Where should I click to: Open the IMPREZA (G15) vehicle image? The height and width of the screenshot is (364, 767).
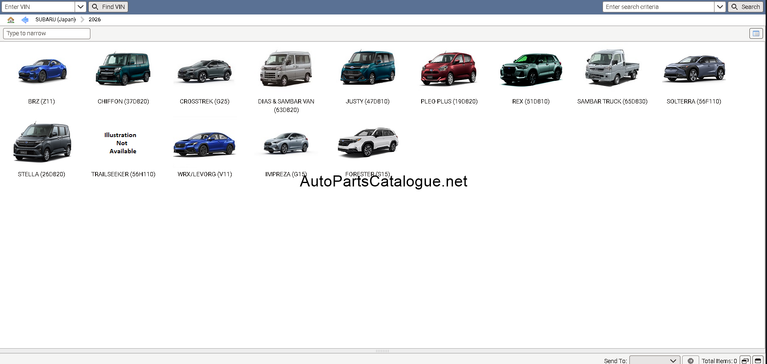(286, 143)
